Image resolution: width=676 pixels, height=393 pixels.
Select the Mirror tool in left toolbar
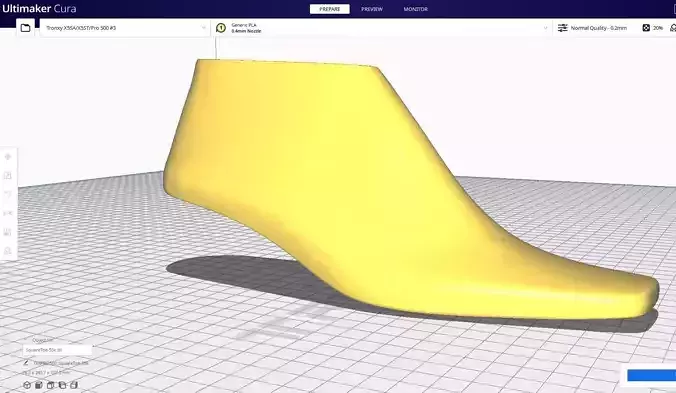click(x=8, y=213)
